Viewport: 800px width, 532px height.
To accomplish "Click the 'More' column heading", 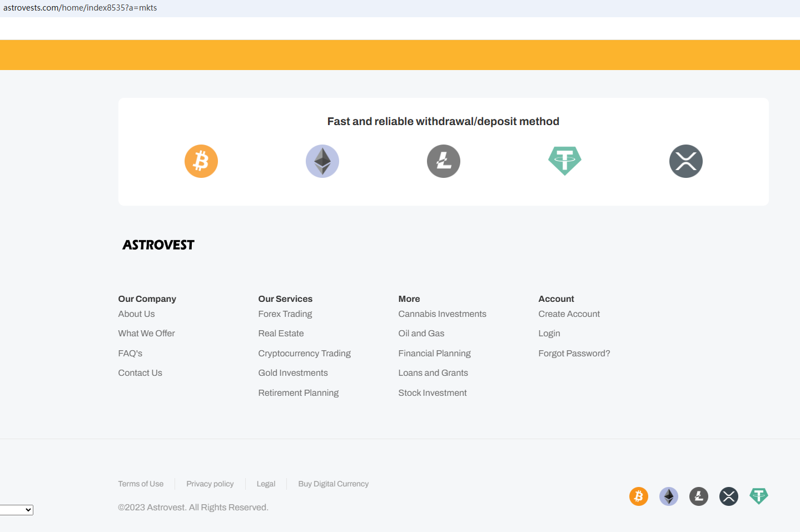I will pyautogui.click(x=409, y=299).
